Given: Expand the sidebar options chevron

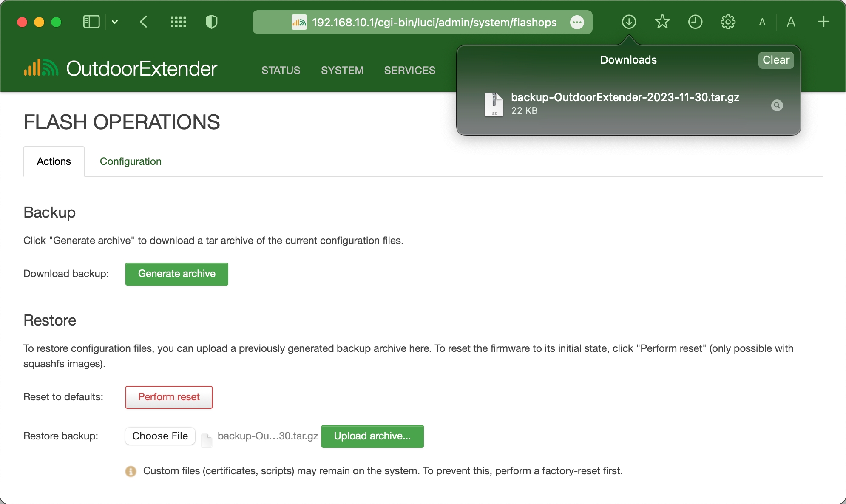Looking at the screenshot, I should [x=115, y=22].
